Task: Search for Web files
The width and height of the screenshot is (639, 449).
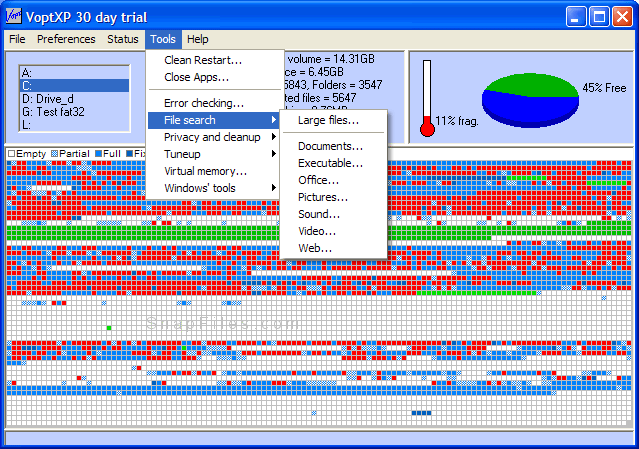Action: tap(333, 248)
